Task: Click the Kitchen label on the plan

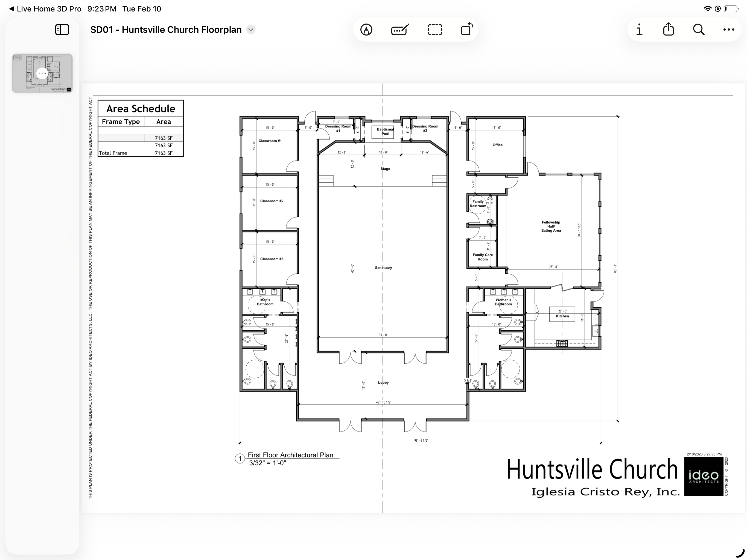Action: pos(562,316)
